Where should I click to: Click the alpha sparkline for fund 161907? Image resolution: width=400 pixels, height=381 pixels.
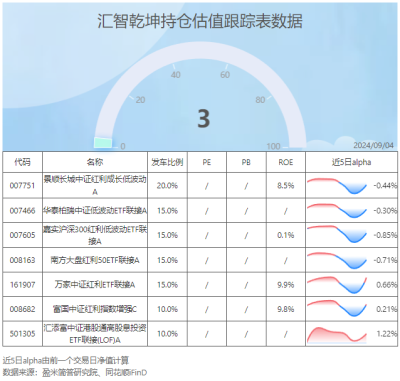337,285
